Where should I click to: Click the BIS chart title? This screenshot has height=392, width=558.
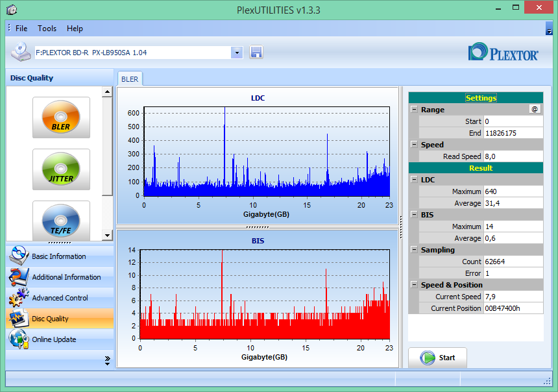(x=258, y=241)
